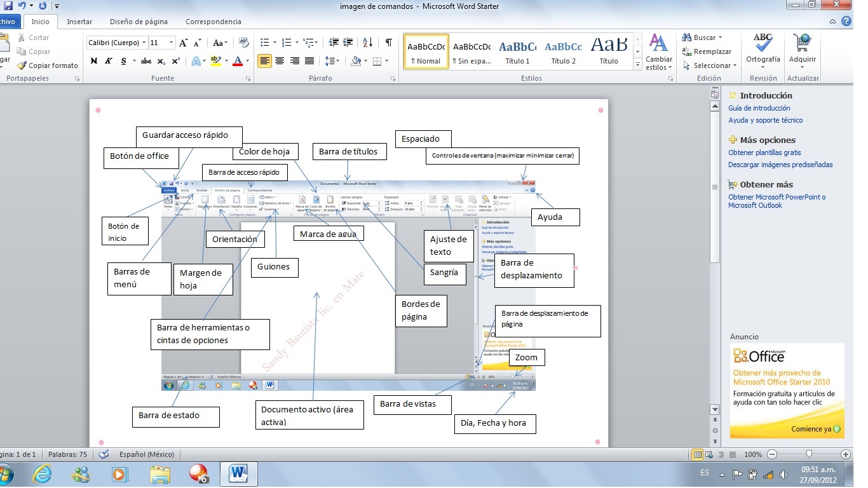Click the increase indent icon
The image size is (868, 488).
tap(348, 43)
